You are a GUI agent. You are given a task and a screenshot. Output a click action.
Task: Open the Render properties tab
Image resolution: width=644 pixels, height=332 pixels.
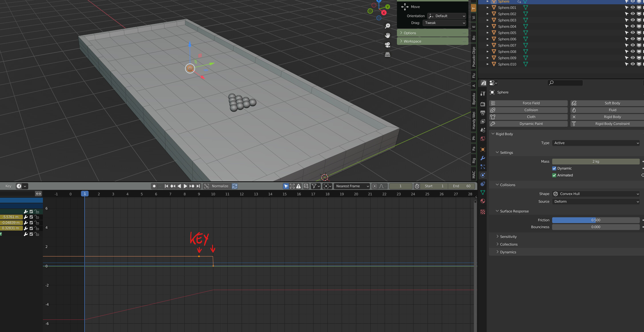click(x=483, y=104)
